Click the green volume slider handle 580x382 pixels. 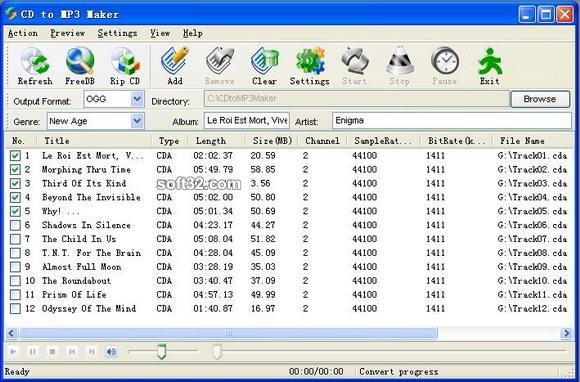click(161, 351)
